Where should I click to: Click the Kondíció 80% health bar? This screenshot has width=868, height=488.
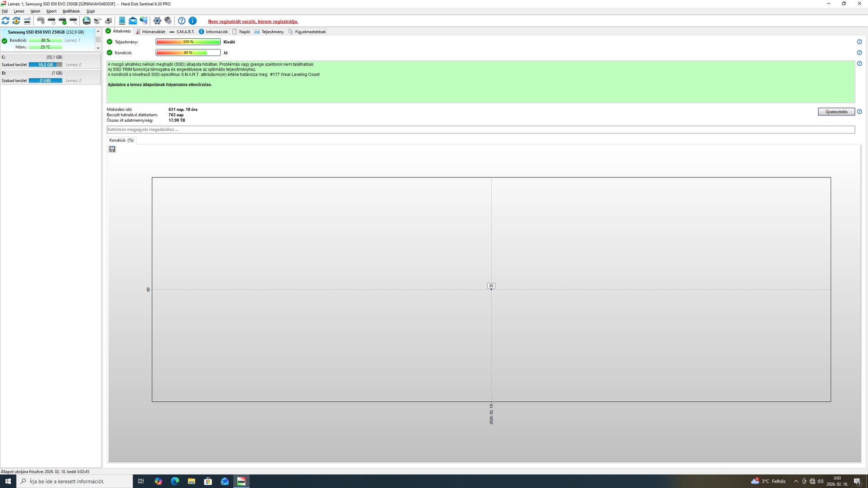188,53
